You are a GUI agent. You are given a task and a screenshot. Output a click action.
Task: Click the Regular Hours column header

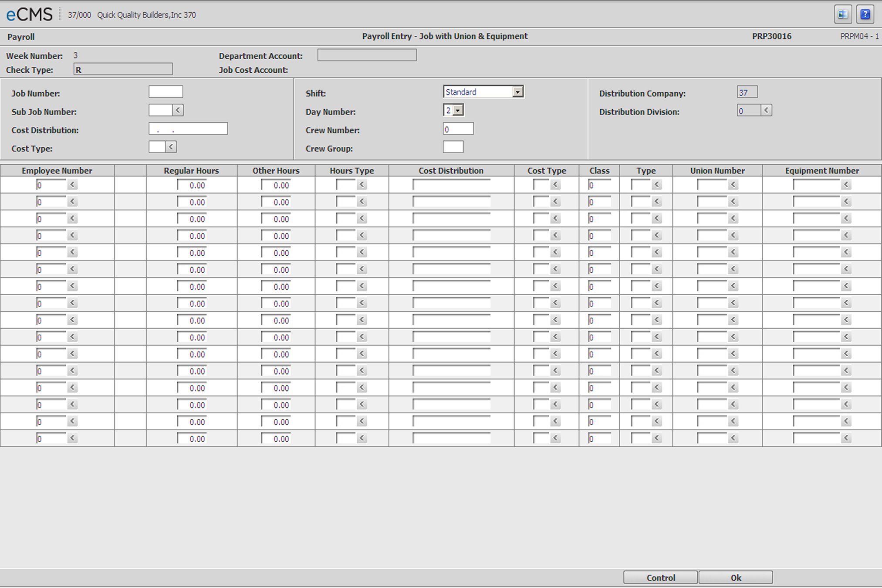(x=191, y=171)
